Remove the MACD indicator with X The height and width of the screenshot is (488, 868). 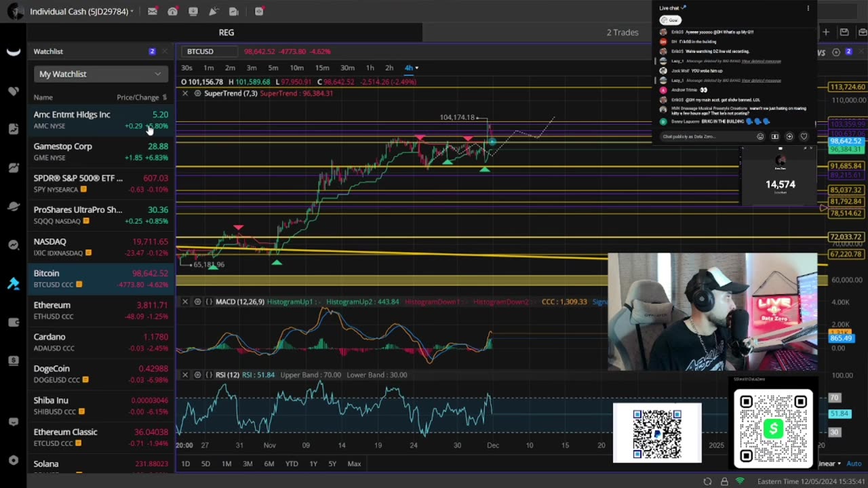click(185, 302)
